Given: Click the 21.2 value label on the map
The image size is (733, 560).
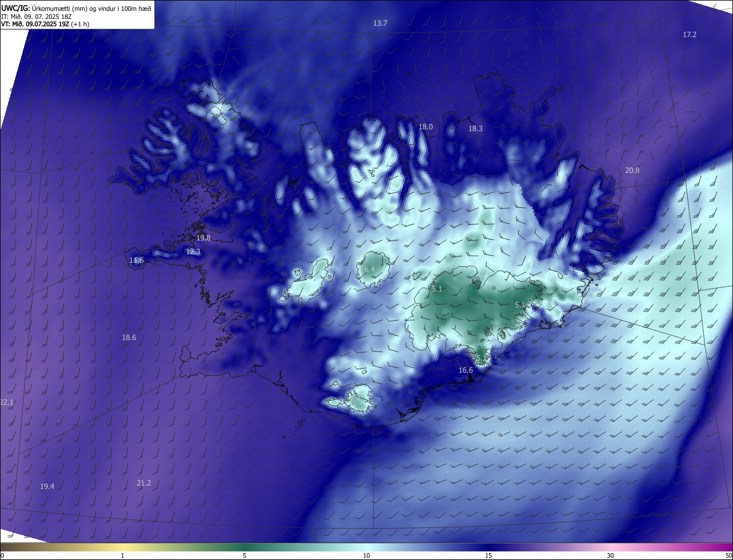Looking at the screenshot, I should click(144, 483).
